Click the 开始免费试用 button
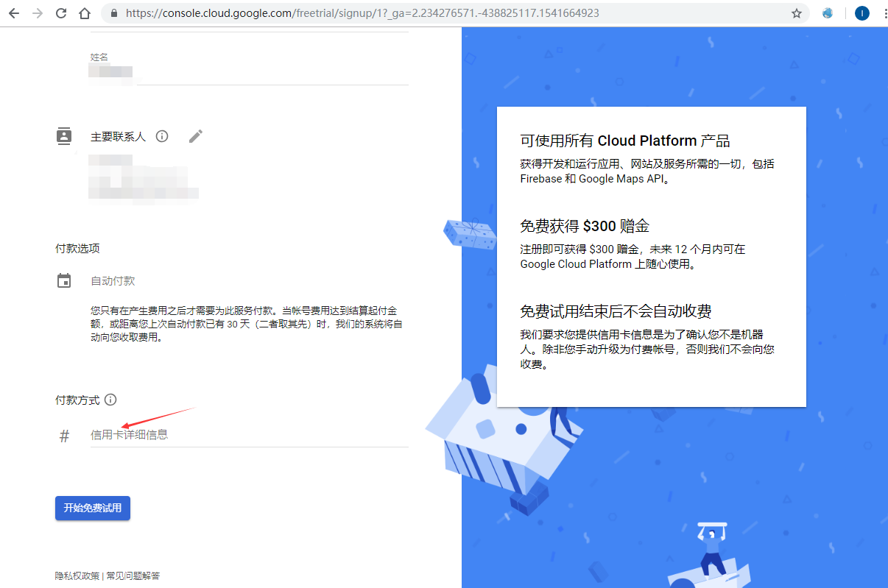The height and width of the screenshot is (588, 888). 93,508
